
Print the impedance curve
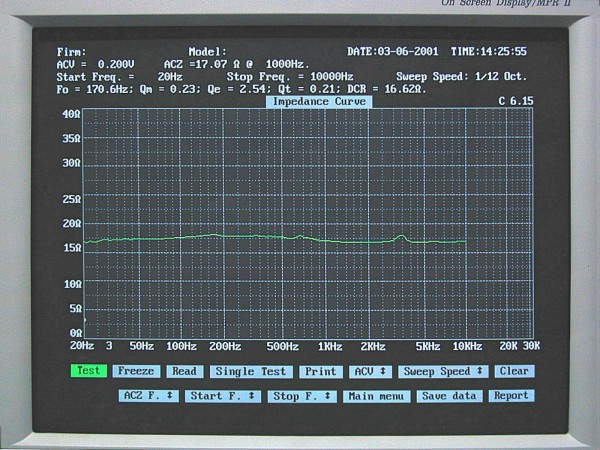pos(321,372)
